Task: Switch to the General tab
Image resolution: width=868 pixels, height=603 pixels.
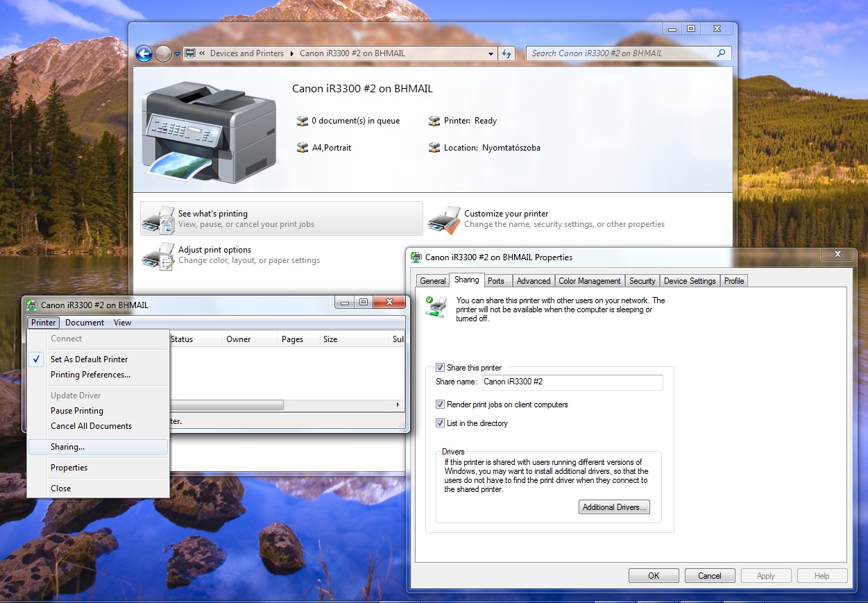Action: (432, 281)
